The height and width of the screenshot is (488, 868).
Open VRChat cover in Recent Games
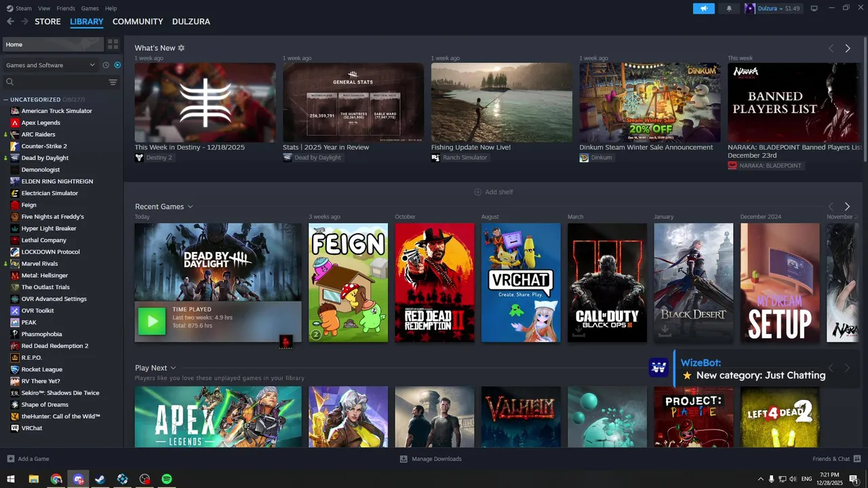(521, 283)
